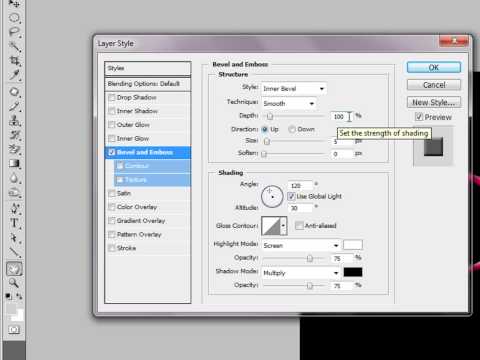Image resolution: width=480 pixels, height=360 pixels.
Task: Enable the Drop Shadow checkbox
Action: point(111,97)
